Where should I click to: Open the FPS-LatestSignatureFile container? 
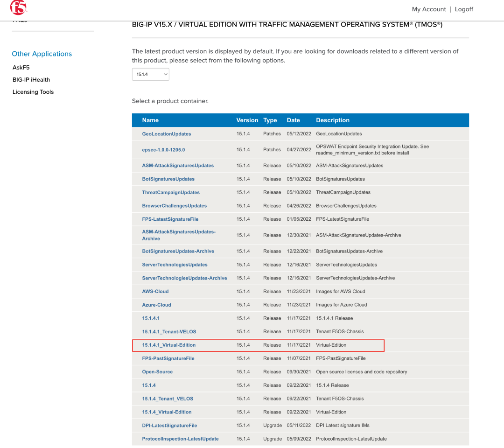170,219
